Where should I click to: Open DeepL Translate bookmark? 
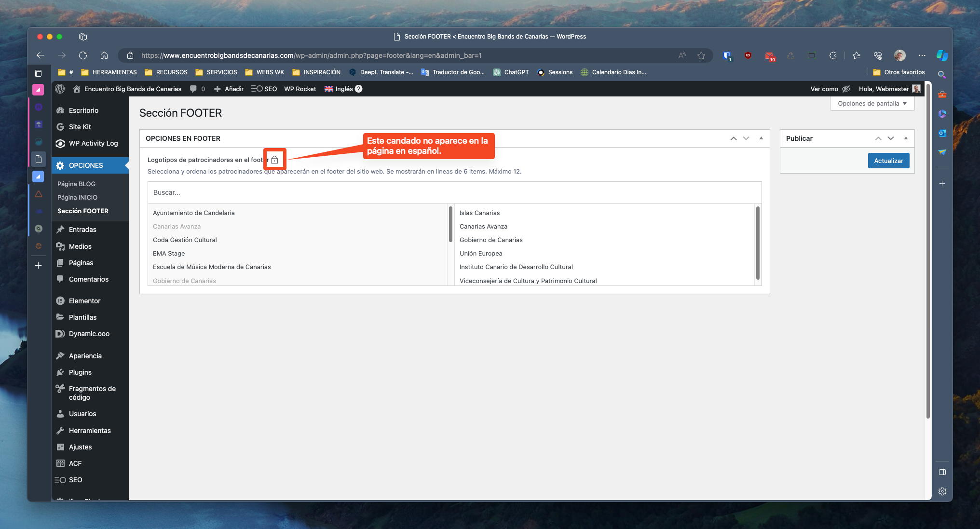point(381,72)
